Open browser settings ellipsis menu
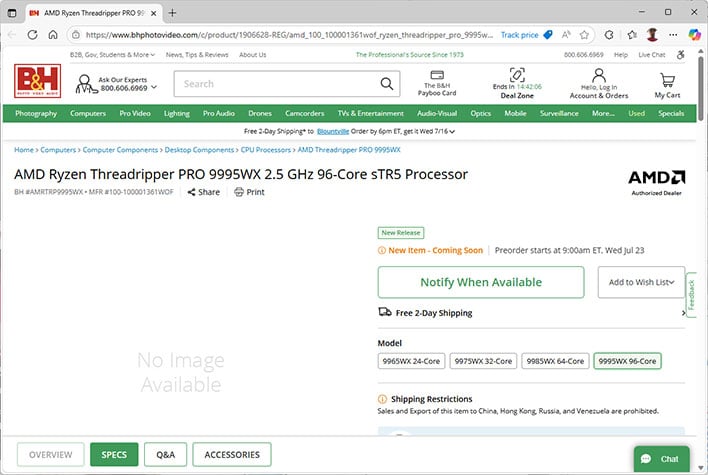 click(673, 35)
